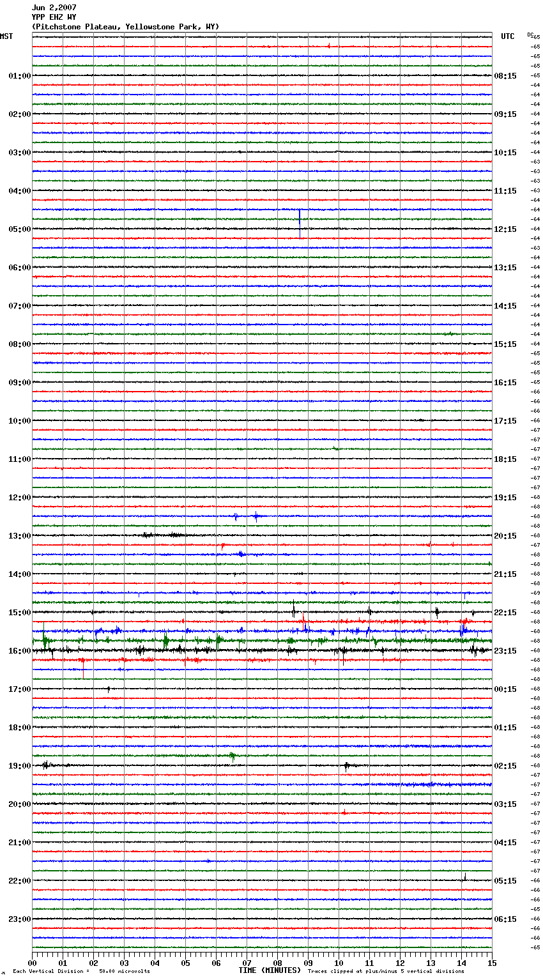Screen dimensions: 543x980
Task: Select the station code 'YPP EHZ WY'
Action: pyautogui.click(x=54, y=17)
